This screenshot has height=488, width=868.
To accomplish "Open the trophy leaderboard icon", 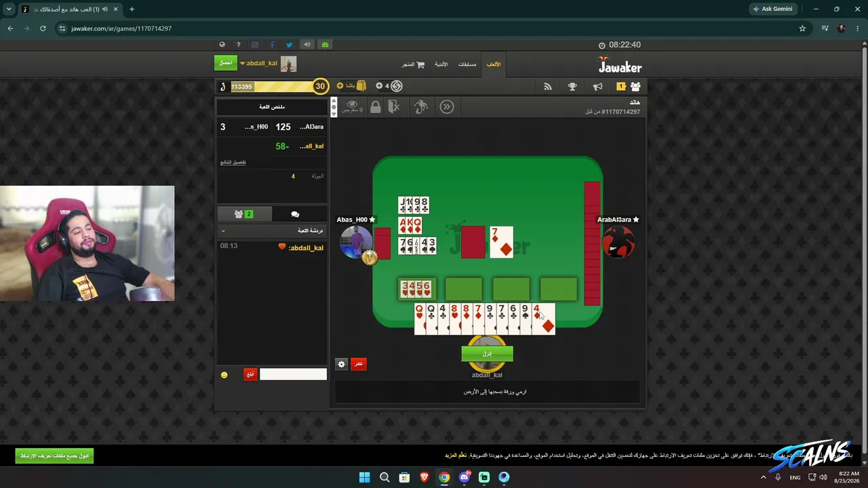I will pos(572,87).
